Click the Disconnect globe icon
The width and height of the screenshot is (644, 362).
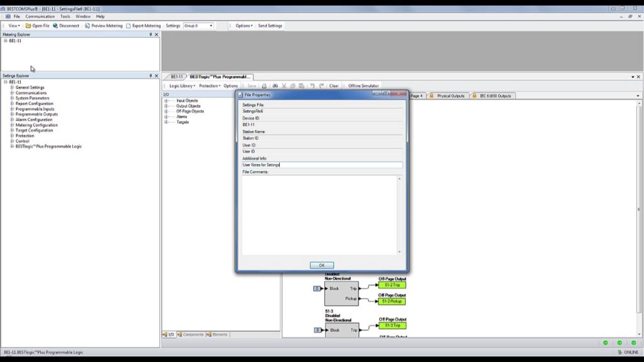(x=55, y=26)
